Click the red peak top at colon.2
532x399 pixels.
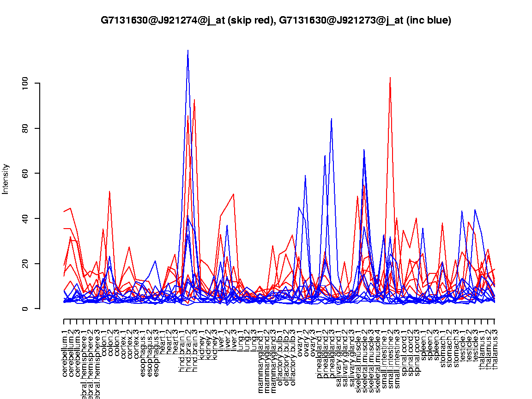point(109,191)
